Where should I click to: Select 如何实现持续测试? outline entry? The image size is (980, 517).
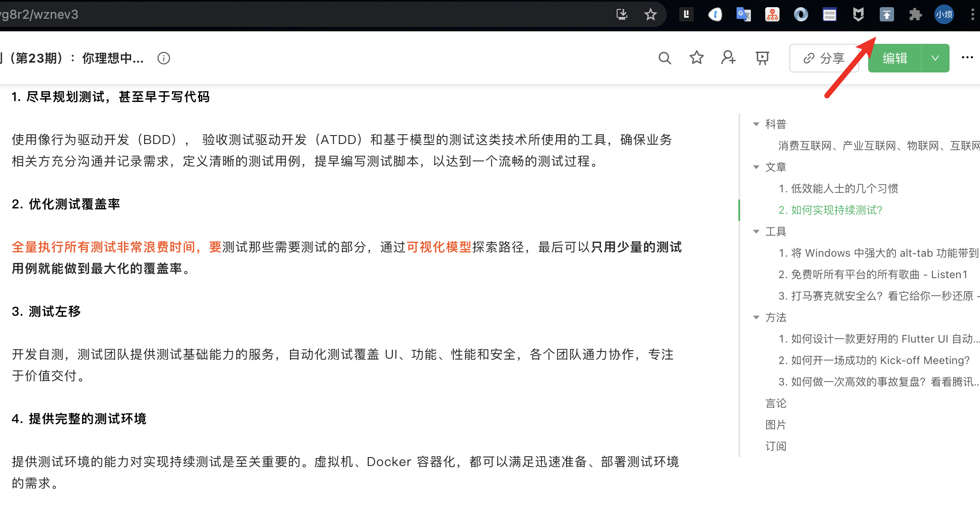point(830,210)
